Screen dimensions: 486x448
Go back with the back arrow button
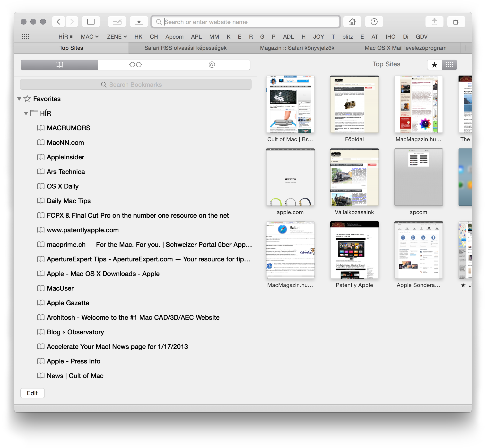[x=59, y=22]
